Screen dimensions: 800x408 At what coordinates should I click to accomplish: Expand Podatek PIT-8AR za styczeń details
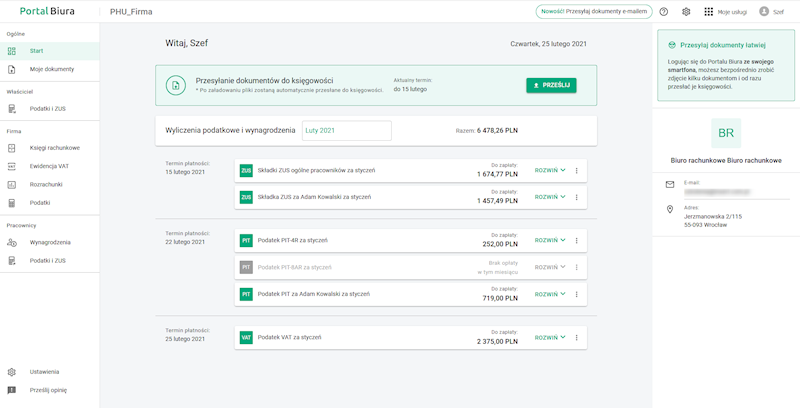(550, 267)
